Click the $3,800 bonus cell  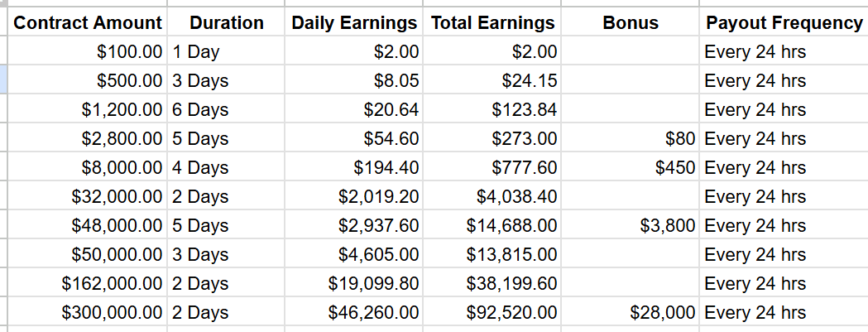click(630, 225)
